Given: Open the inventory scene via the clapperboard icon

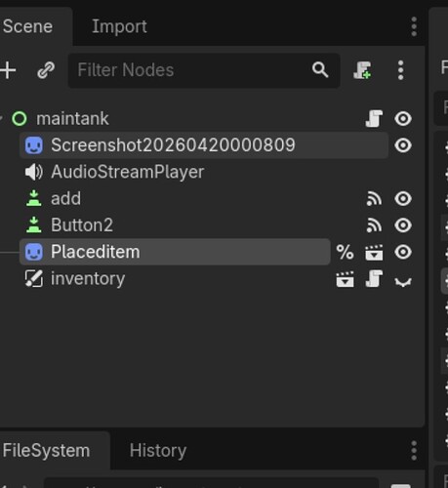Looking at the screenshot, I should pyautogui.click(x=345, y=279).
